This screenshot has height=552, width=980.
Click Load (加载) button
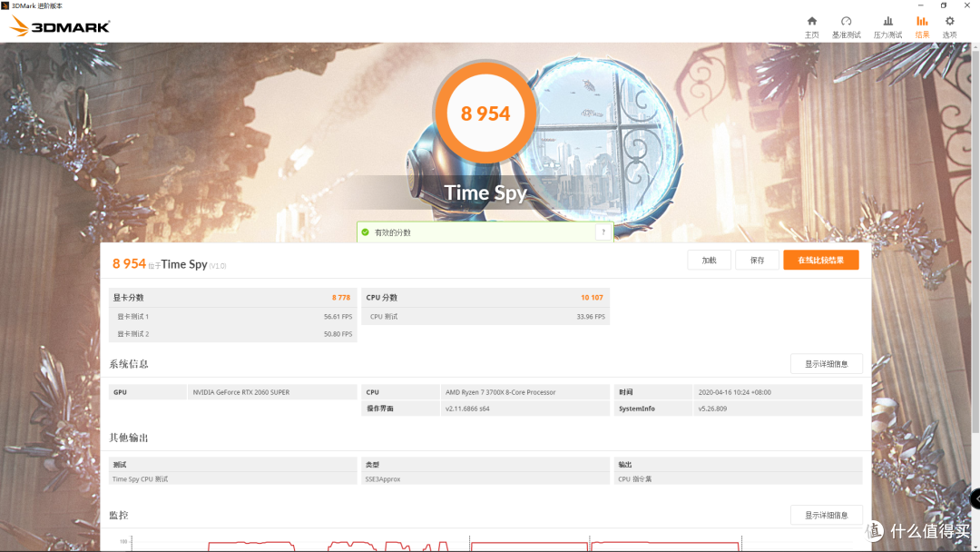[709, 260]
